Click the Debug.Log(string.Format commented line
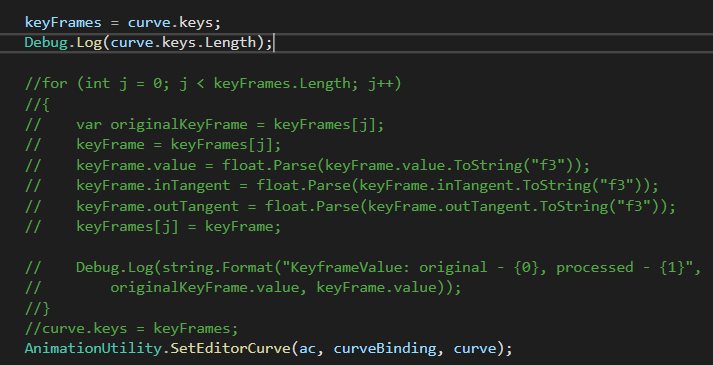 click(363, 267)
